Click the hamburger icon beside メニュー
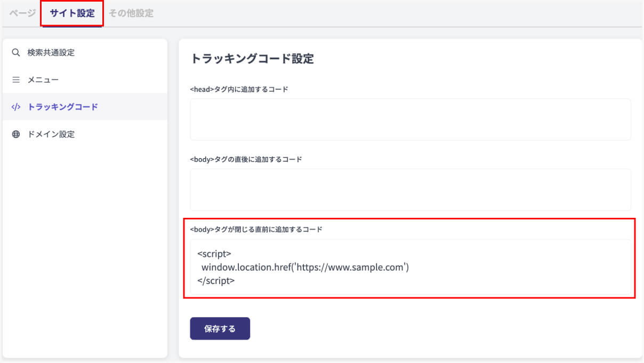This screenshot has height=363, width=644. [15, 80]
